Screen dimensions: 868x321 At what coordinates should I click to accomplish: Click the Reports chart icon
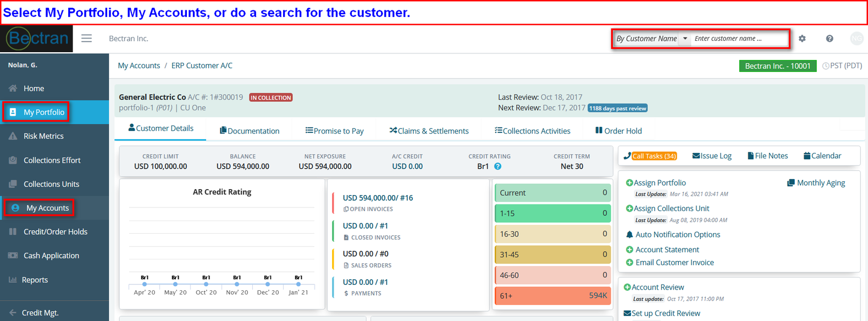coord(13,280)
